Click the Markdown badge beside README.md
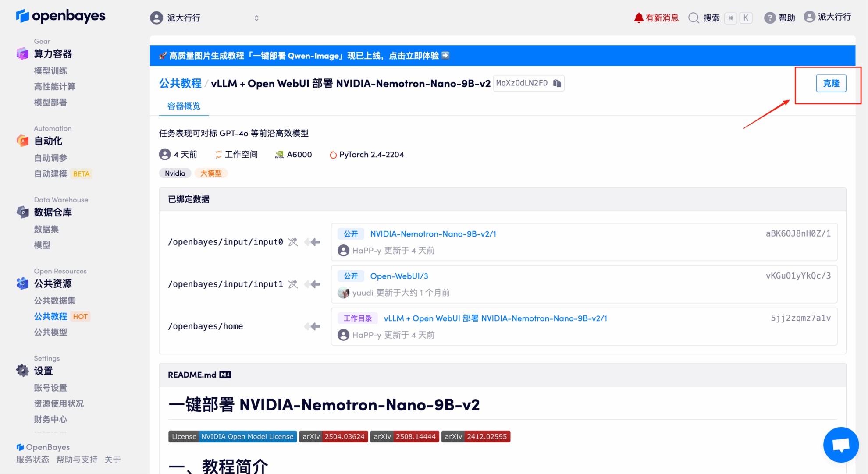This screenshot has width=868, height=474. coord(225,375)
